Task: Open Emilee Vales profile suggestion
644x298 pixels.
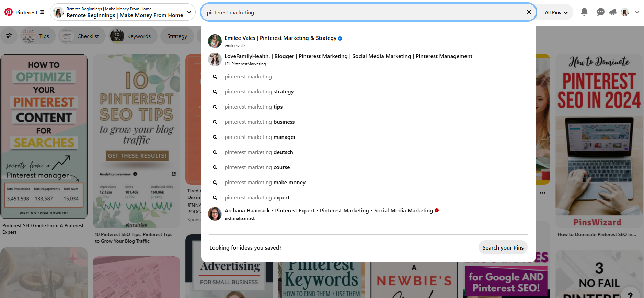Action: click(x=368, y=41)
